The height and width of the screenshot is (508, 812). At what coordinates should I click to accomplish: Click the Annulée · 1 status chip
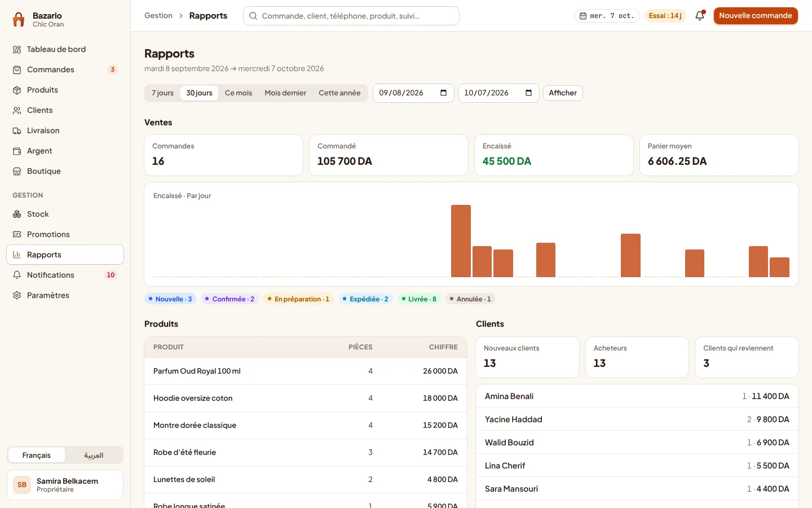pos(470,299)
